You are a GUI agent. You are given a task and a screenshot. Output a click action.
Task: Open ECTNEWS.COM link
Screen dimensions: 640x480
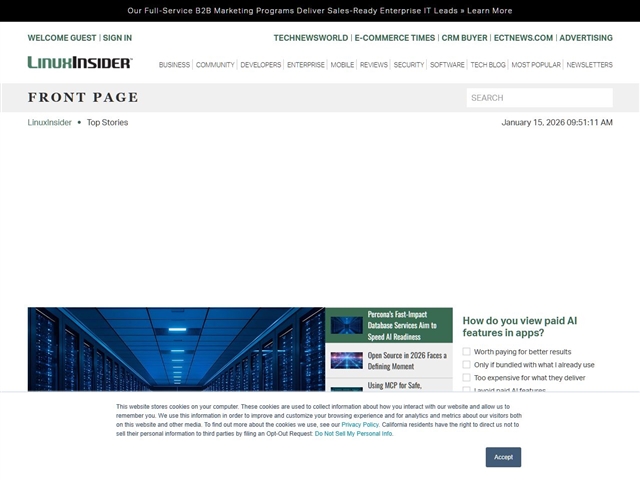pos(523,38)
